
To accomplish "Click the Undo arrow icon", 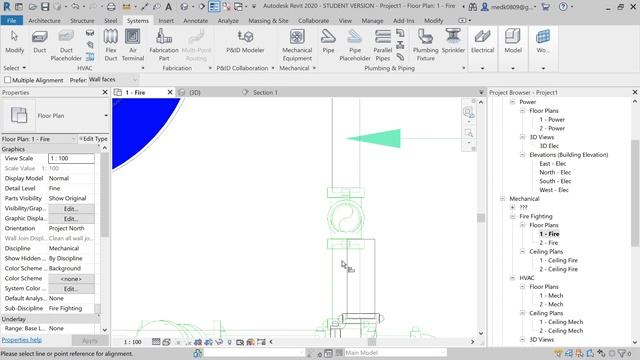I will click(x=75, y=7).
